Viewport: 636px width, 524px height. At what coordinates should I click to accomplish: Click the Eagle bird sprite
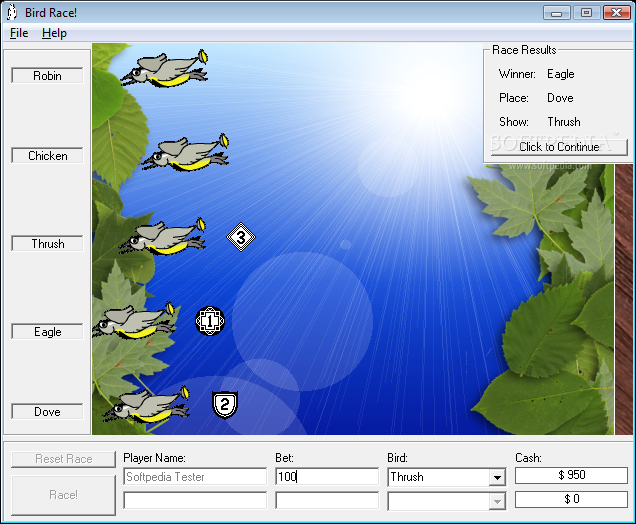pos(133,320)
